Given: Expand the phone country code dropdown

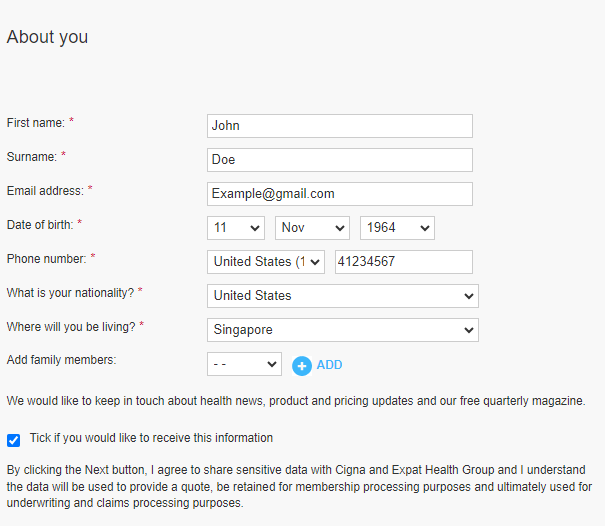Looking at the screenshot, I should coord(265,262).
